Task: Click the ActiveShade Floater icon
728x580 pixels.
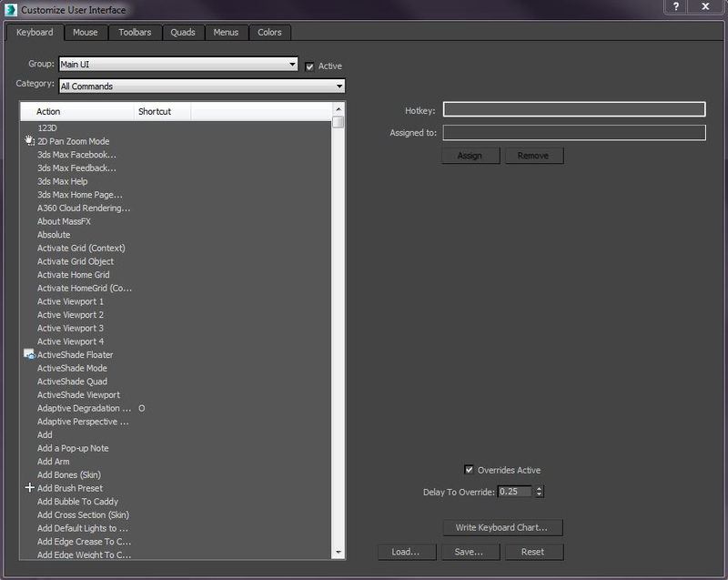Action: coord(29,354)
